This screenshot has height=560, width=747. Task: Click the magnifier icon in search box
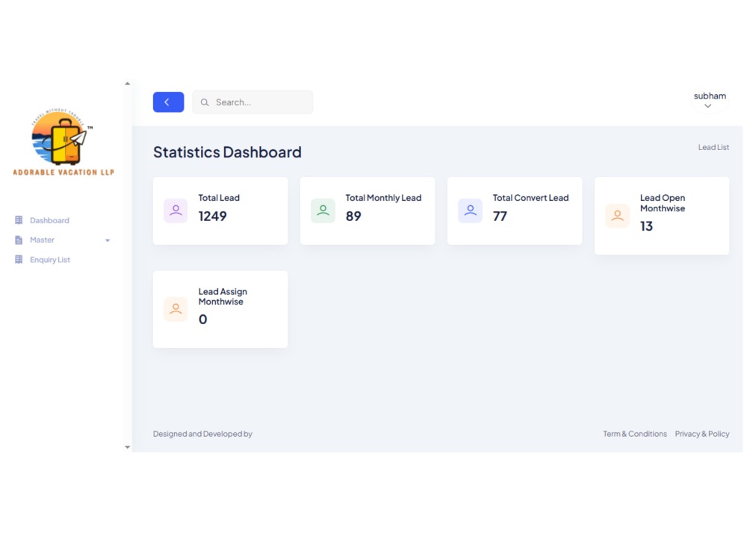[205, 102]
